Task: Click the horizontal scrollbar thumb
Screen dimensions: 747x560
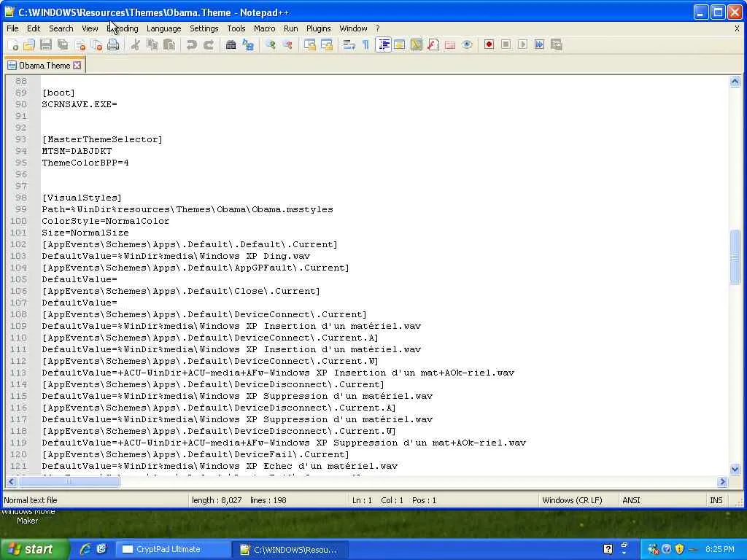Action: pos(69,481)
